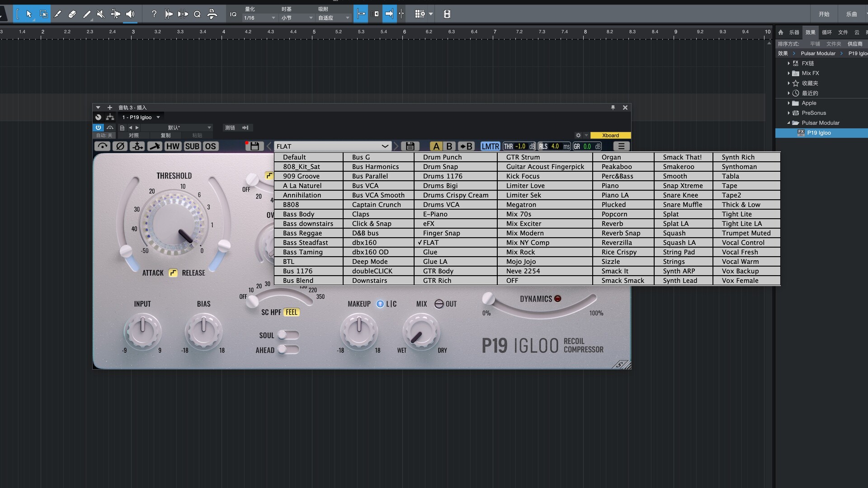
Task: Select the paint/draw line tool
Action: [87, 14]
